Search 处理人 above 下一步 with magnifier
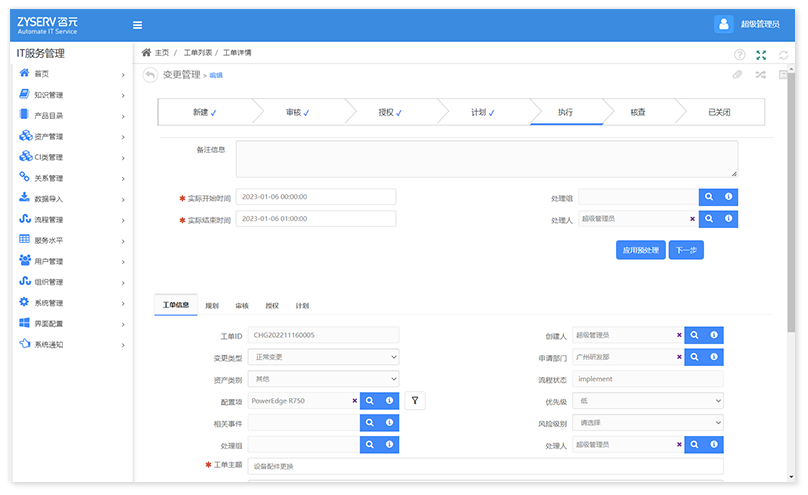808x495 pixels. tap(709, 219)
